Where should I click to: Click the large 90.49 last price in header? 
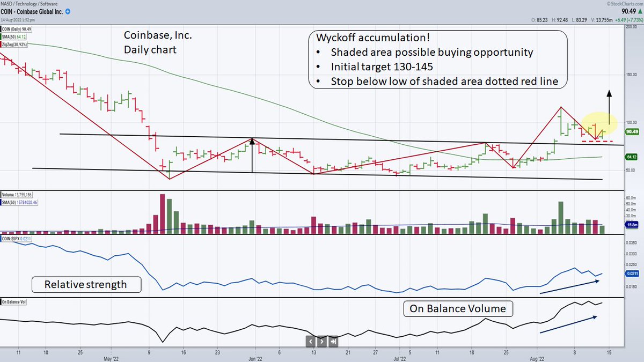(x=630, y=11)
